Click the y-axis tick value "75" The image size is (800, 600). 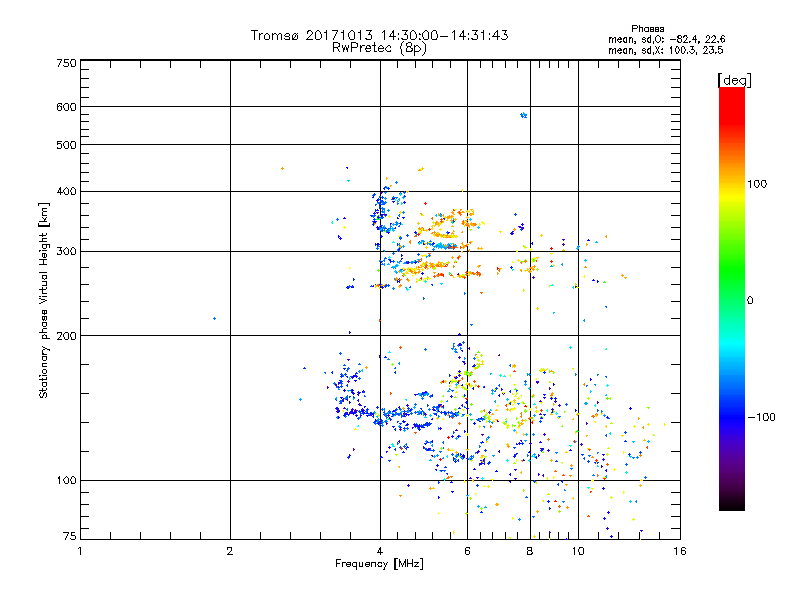point(70,536)
